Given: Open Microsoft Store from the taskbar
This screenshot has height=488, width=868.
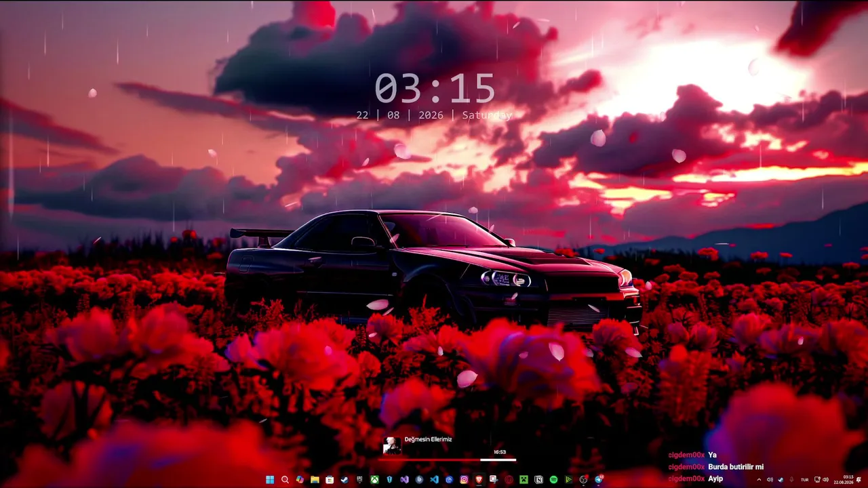Looking at the screenshot, I should pos(330,480).
